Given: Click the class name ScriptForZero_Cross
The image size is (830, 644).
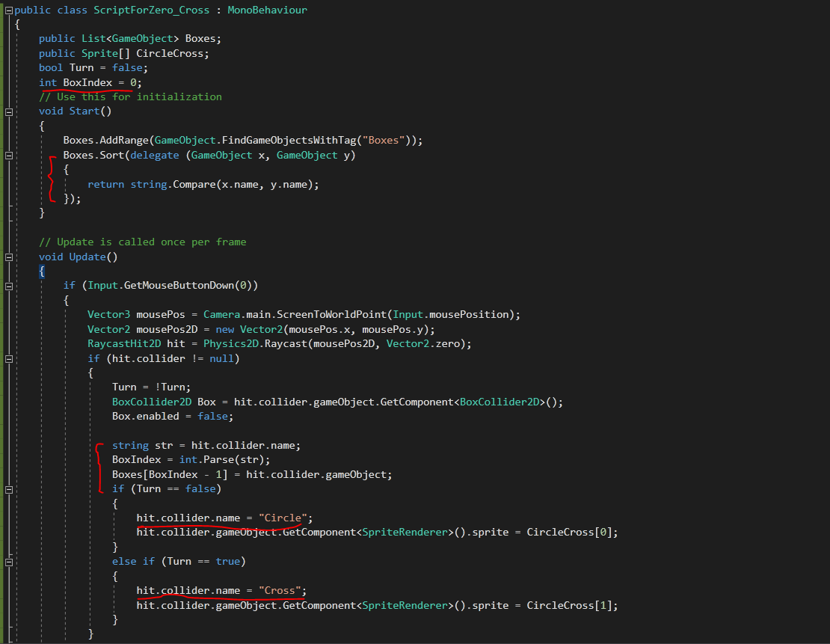Looking at the screenshot, I should (x=151, y=10).
